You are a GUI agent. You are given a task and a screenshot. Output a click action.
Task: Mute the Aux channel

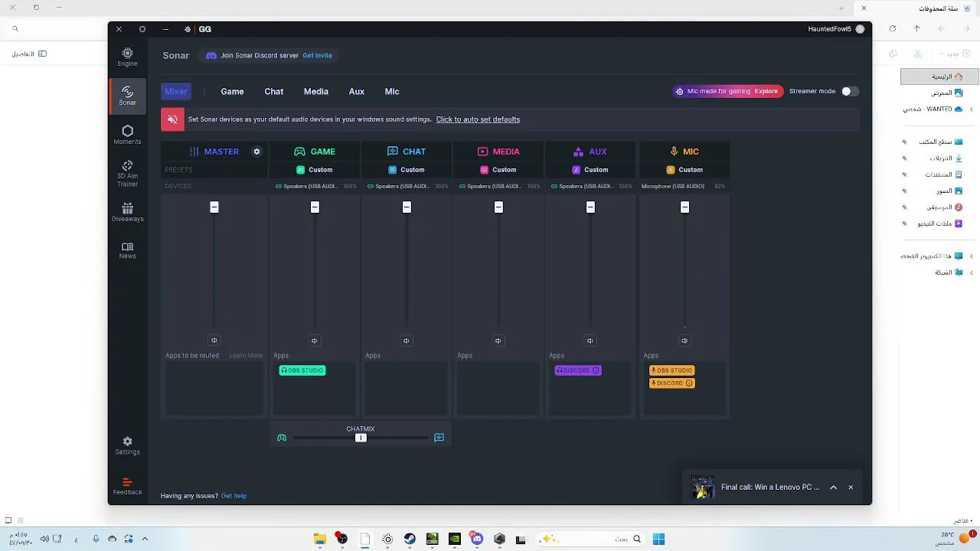590,341
